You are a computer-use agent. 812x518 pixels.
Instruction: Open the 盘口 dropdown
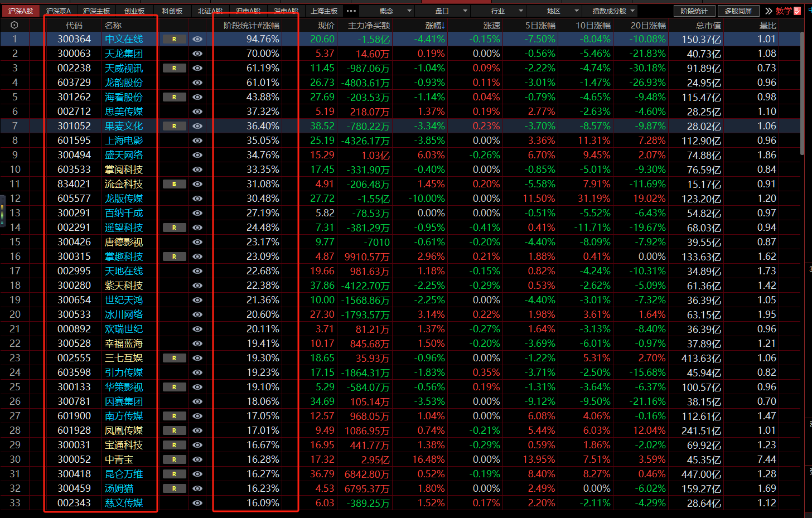[444, 11]
